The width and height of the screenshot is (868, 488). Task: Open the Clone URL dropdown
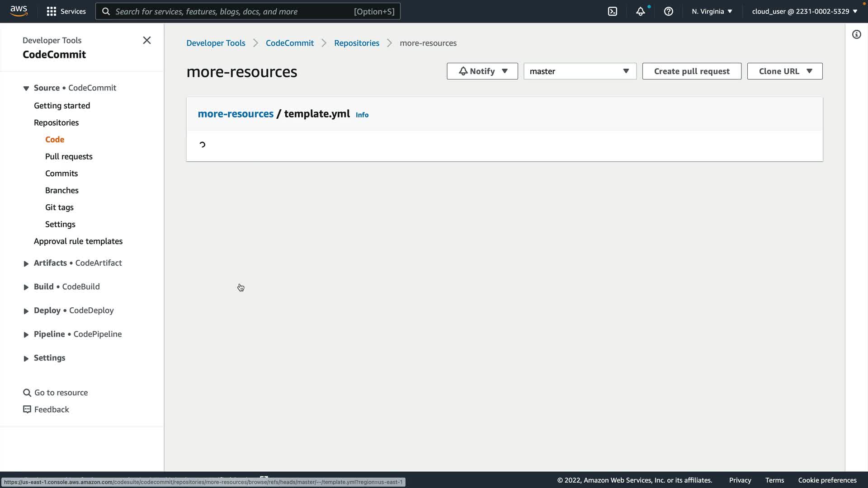tap(784, 71)
